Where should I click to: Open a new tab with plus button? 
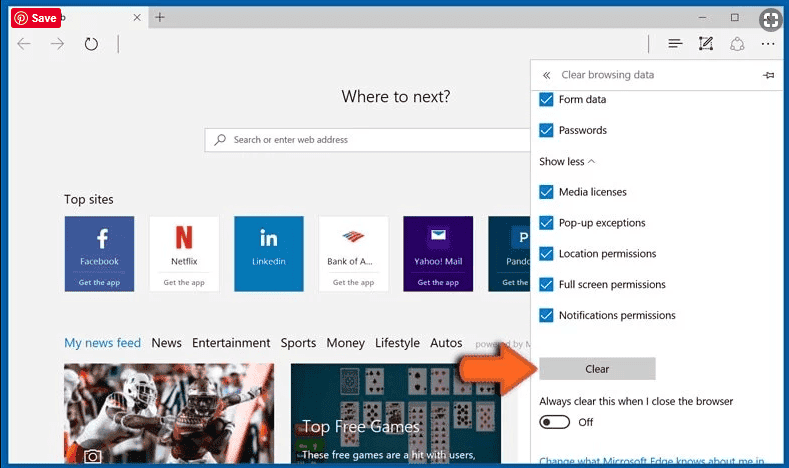160,18
